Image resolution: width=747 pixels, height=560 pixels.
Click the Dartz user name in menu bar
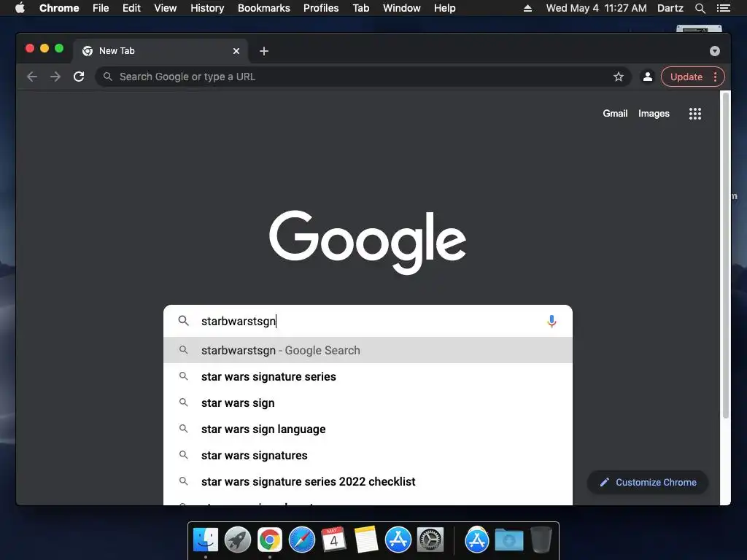pyautogui.click(x=670, y=8)
